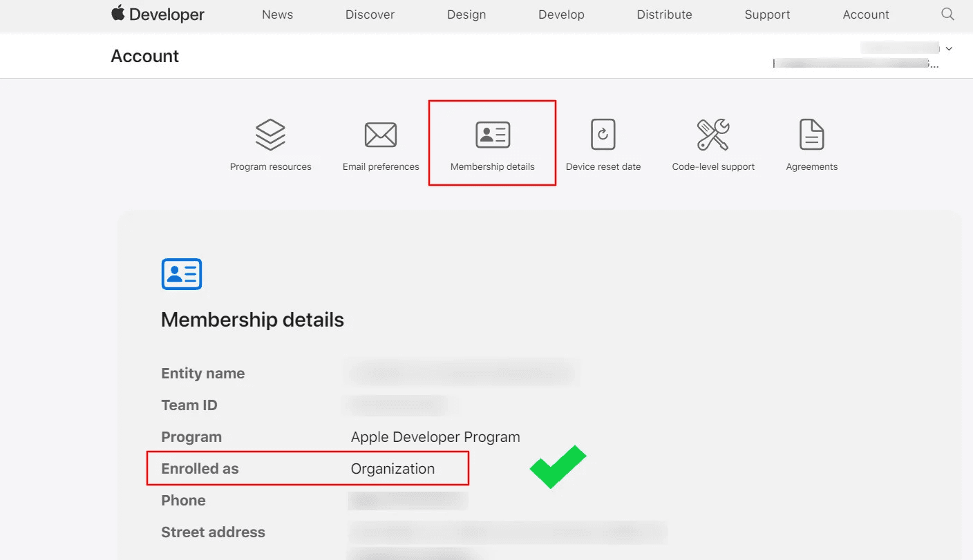Screen dimensions: 973x560
Task: Open the Distribute menu item
Action: 664,15
